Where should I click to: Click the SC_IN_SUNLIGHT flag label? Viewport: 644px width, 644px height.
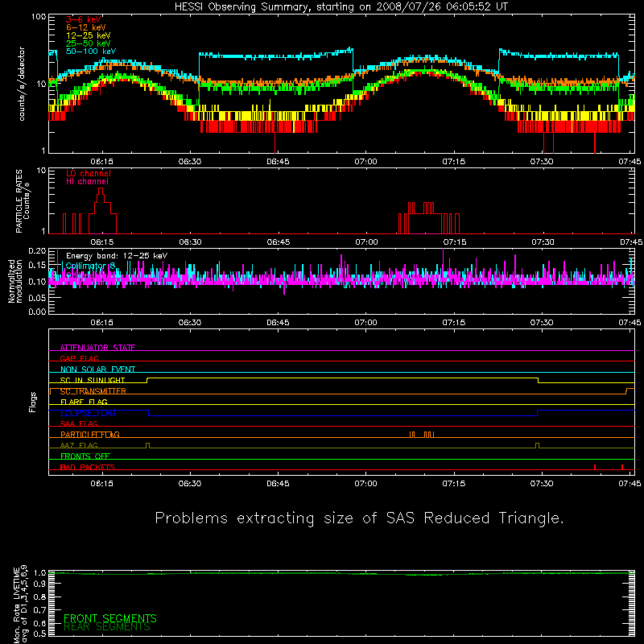point(93,380)
